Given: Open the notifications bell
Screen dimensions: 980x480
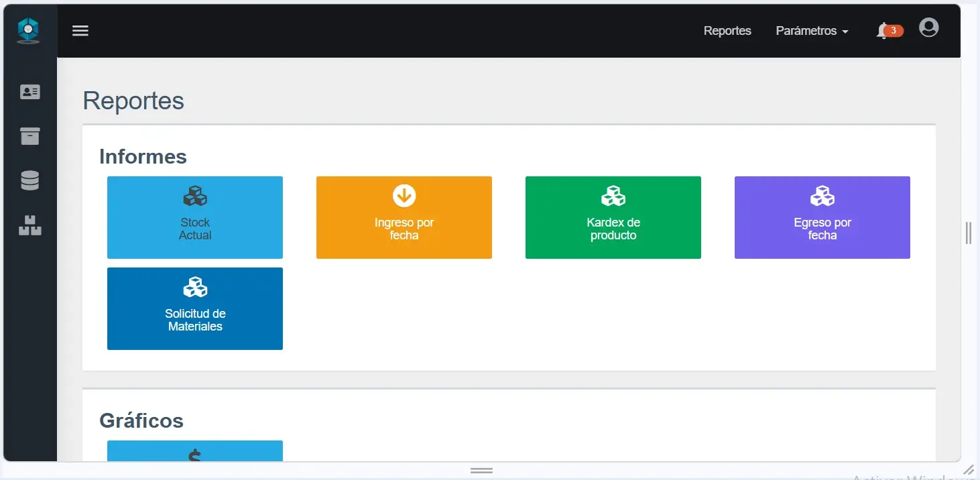Looking at the screenshot, I should [x=882, y=31].
